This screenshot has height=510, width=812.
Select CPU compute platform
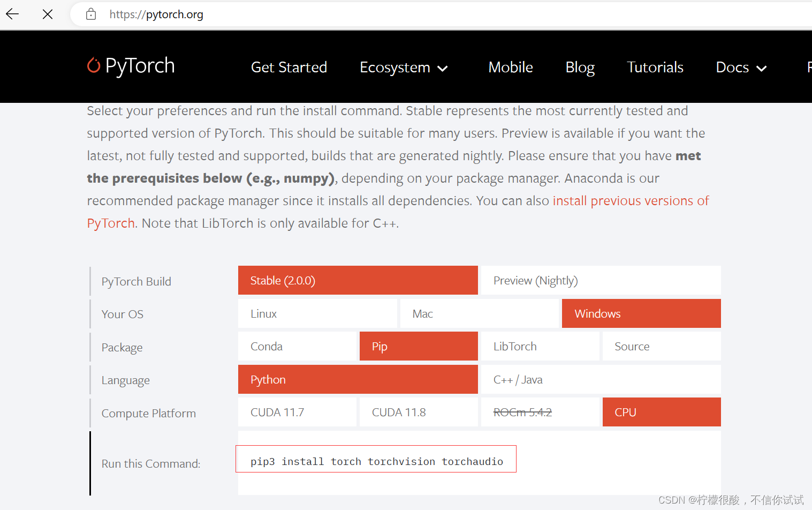pyautogui.click(x=662, y=412)
